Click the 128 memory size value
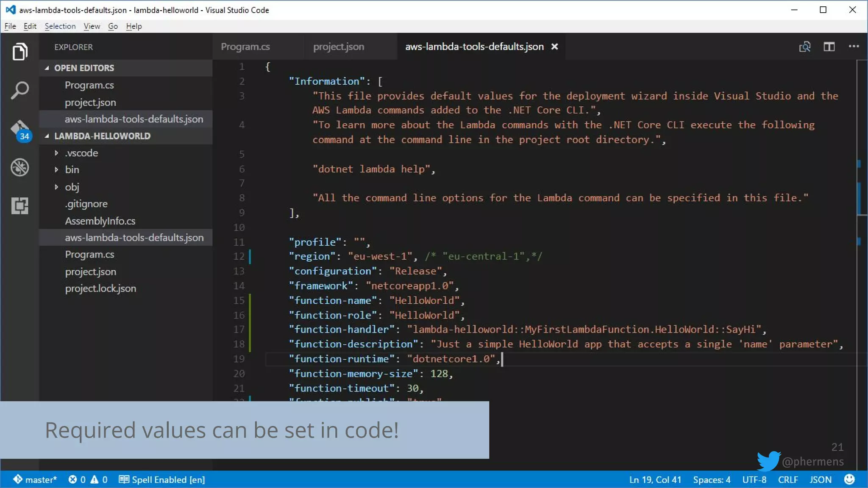 [439, 374]
